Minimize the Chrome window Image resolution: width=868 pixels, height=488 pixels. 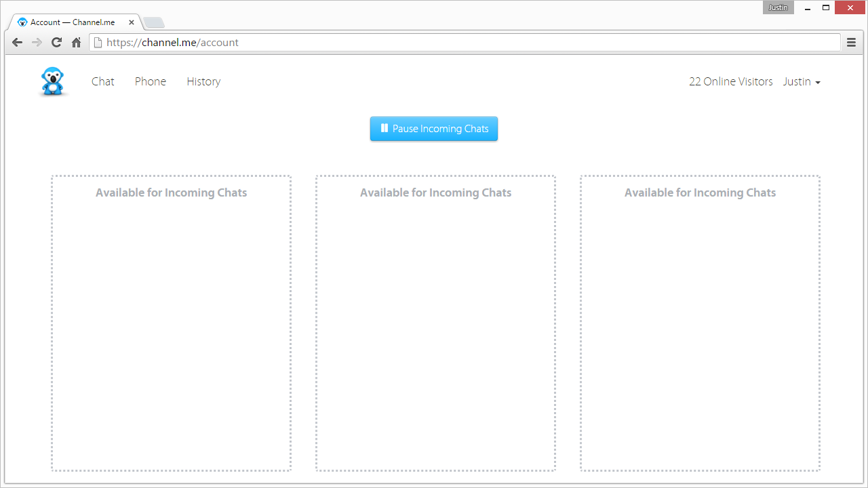[x=808, y=8]
